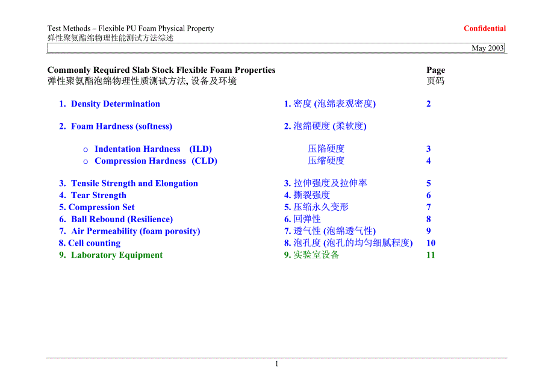Jump to Compression Set section
Viewport: 554px width, 392px height.
pyautogui.click(x=101, y=208)
